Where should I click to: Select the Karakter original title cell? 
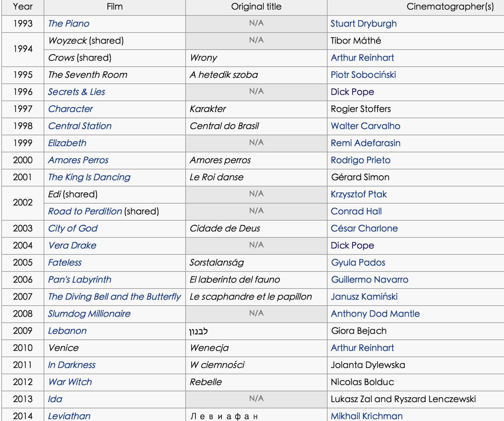pos(256,109)
